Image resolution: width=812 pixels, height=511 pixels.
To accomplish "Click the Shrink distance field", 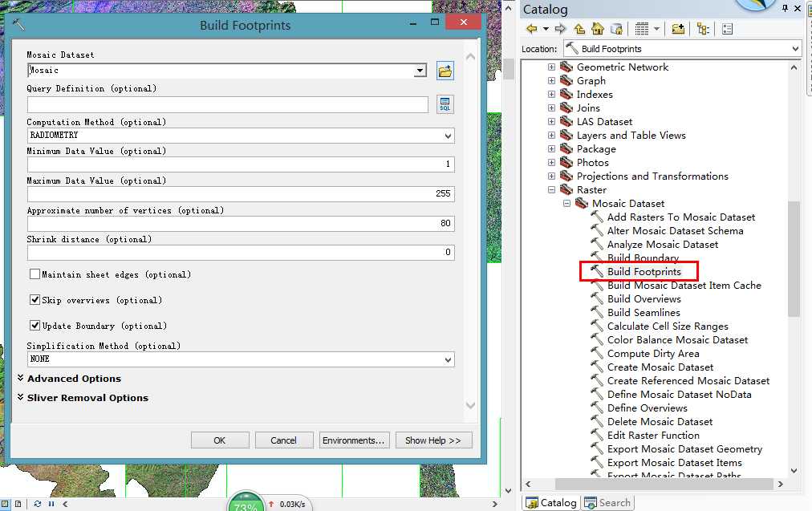I will pos(241,252).
